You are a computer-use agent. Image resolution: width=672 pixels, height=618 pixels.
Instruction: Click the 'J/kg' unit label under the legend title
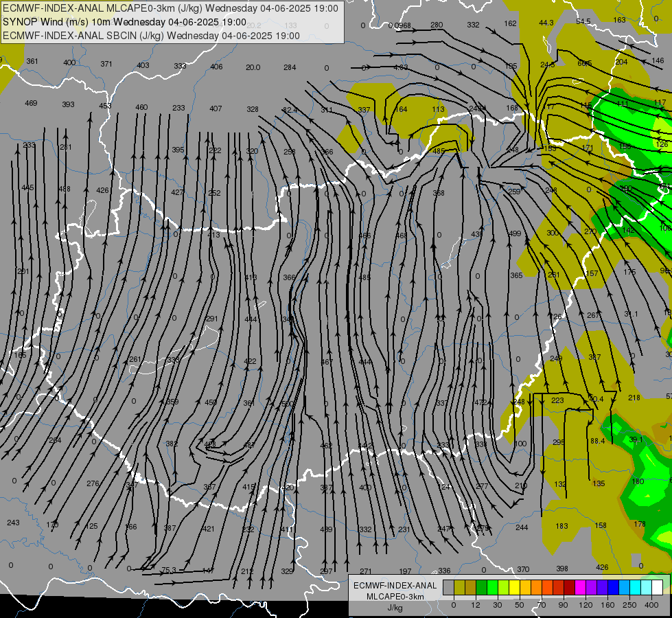[395, 608]
